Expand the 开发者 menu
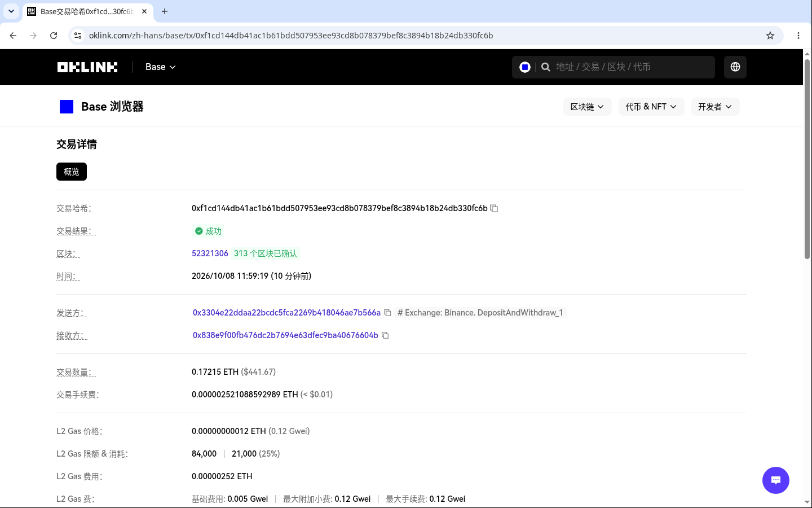The width and height of the screenshot is (812, 508). coord(715,107)
